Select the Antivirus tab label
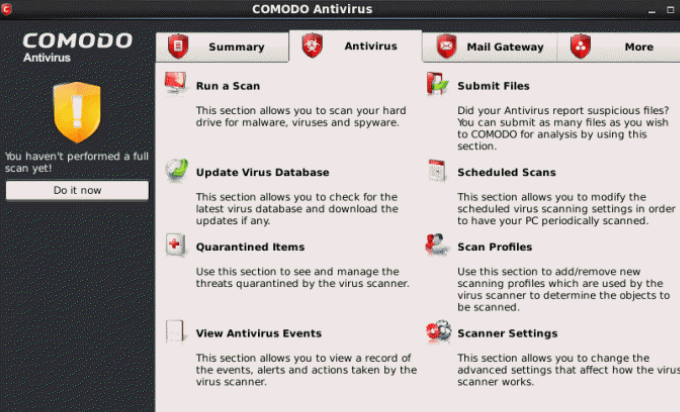 371,46
